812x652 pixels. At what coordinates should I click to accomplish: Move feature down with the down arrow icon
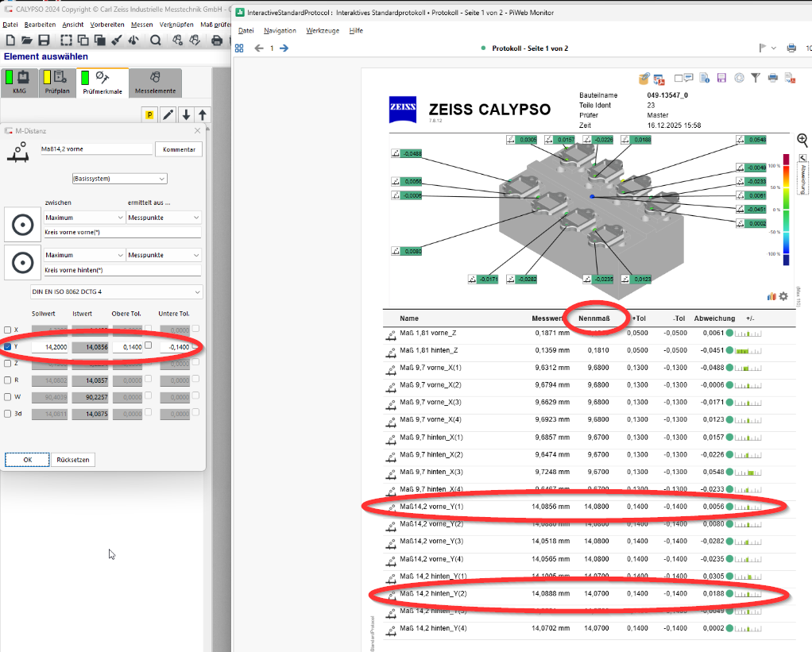click(x=185, y=115)
